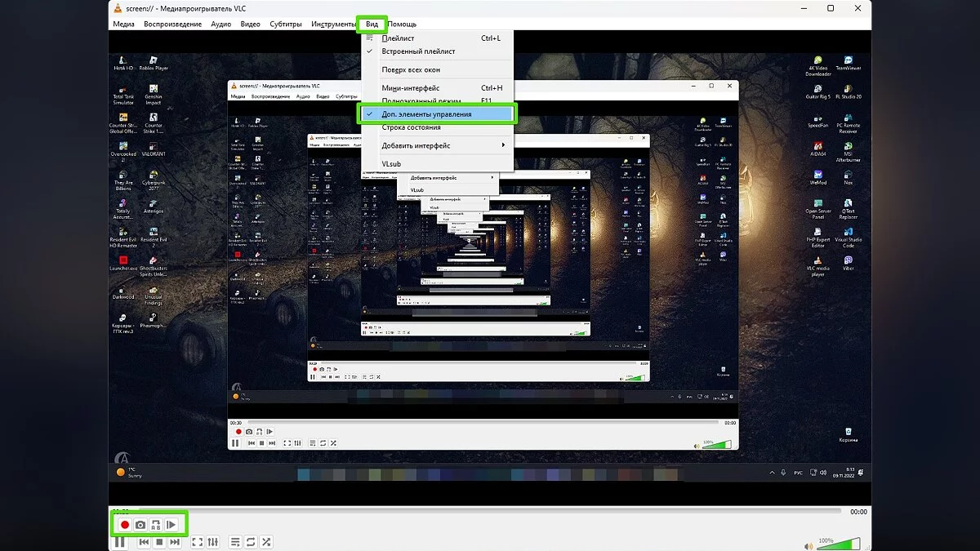
Task: Show the playlist using the list icon
Action: coord(235,542)
